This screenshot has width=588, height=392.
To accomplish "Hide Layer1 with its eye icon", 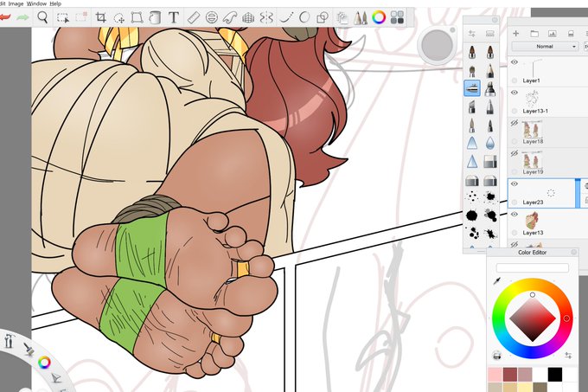I will (x=514, y=62).
